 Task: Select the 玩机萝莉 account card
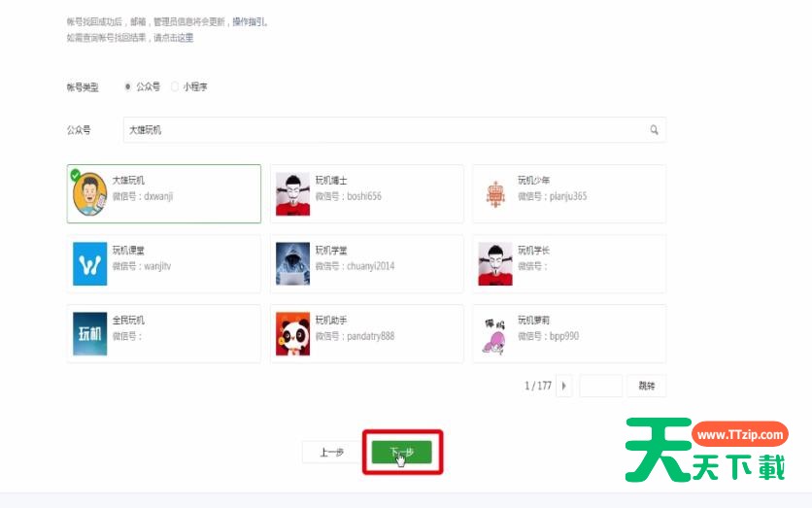(x=569, y=334)
